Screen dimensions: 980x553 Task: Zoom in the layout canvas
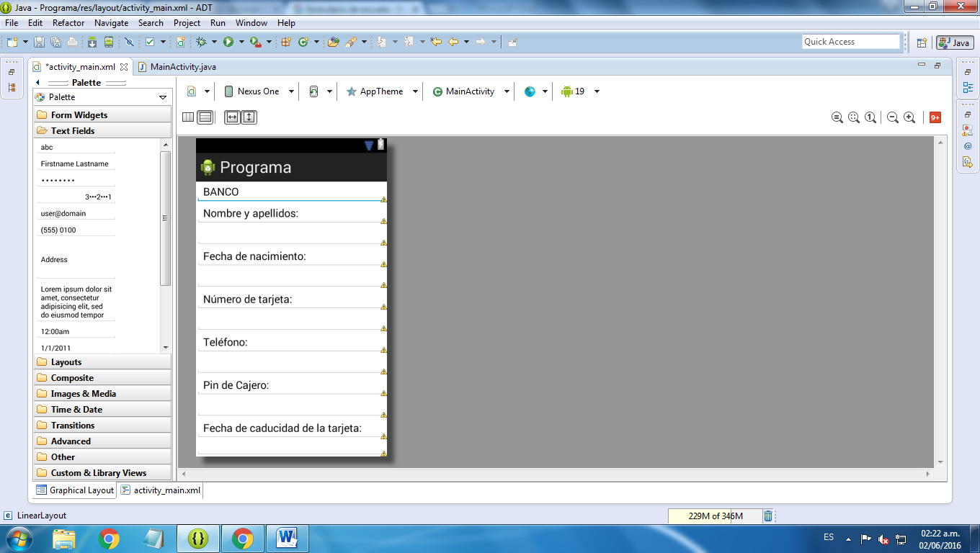coord(909,117)
